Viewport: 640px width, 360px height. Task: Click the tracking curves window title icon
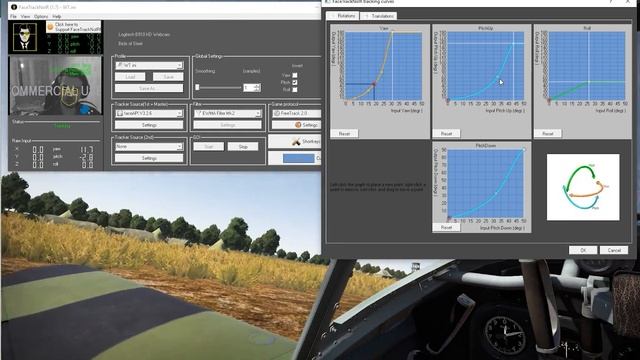pyautogui.click(x=327, y=2)
